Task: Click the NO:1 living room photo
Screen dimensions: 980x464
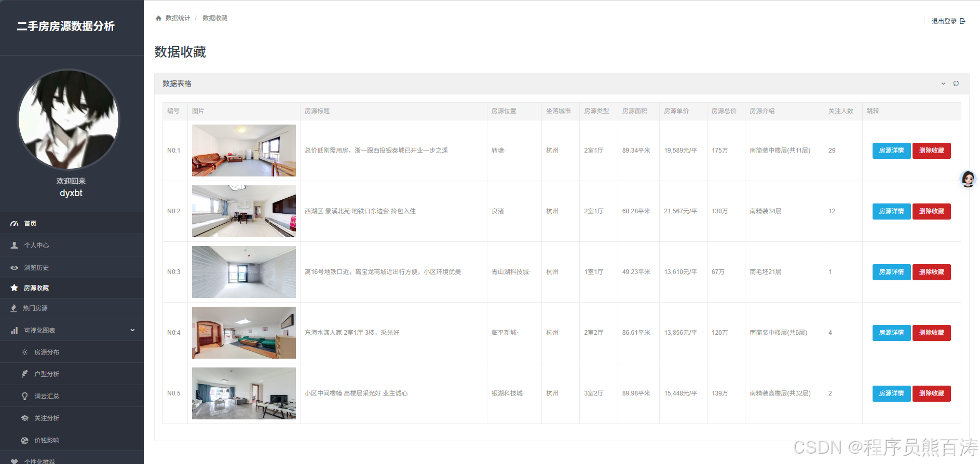Action: point(244,151)
